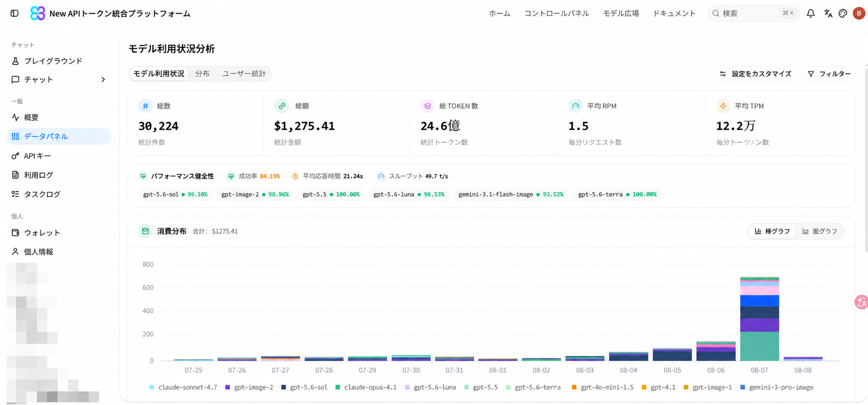Viewport: 868px width, 405px height.
Task: Toggle claude-opus-4.1 legend series
Action: point(366,387)
